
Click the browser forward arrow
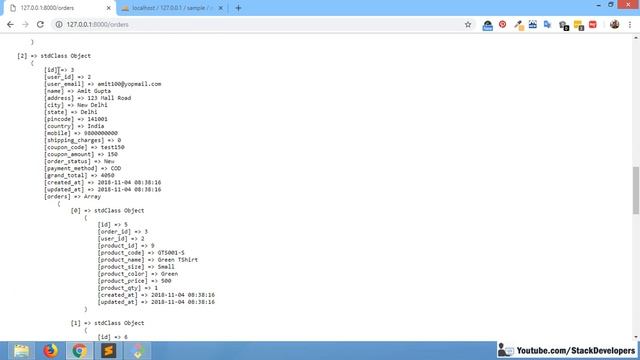coord(25,24)
